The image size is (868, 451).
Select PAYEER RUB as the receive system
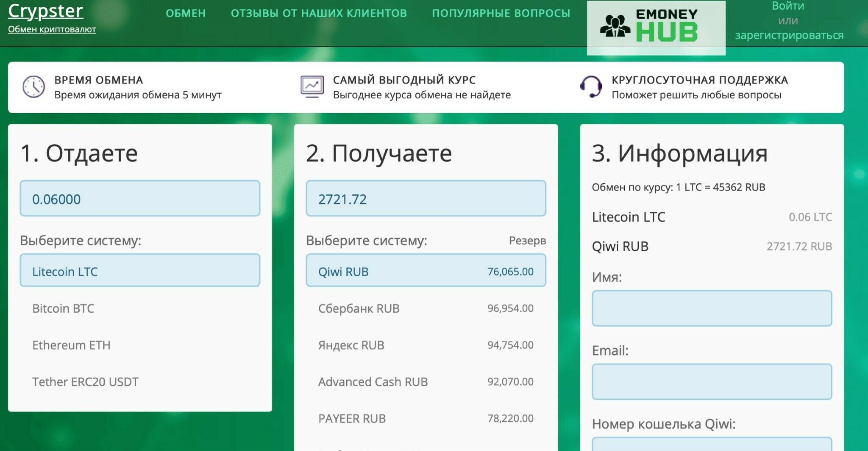point(426,418)
